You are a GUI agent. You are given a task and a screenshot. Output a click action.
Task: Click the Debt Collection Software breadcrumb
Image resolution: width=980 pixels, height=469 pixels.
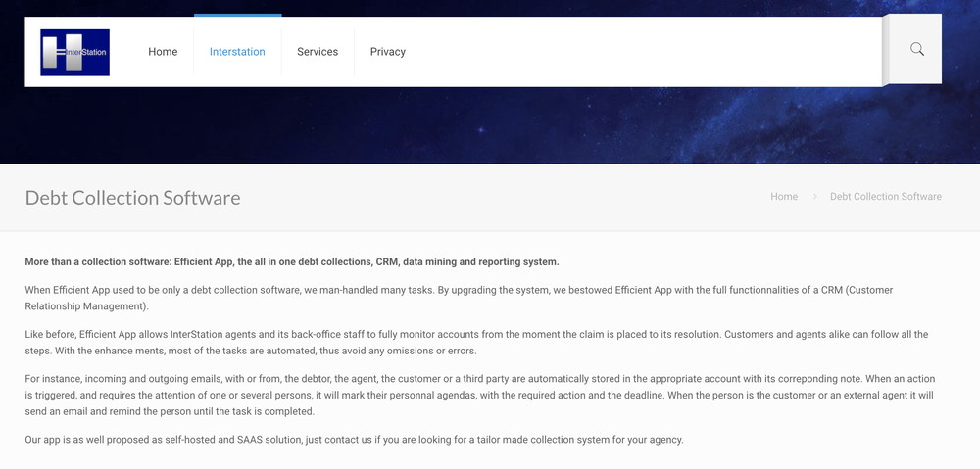pyautogui.click(x=886, y=196)
